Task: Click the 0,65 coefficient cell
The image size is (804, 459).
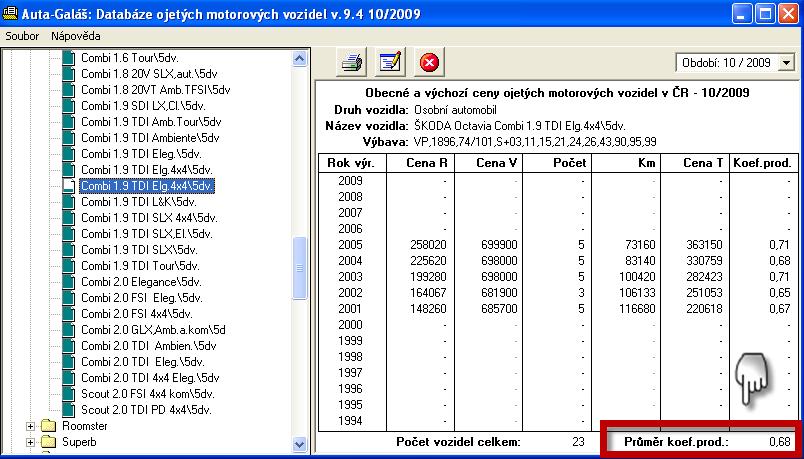Action: [779, 293]
